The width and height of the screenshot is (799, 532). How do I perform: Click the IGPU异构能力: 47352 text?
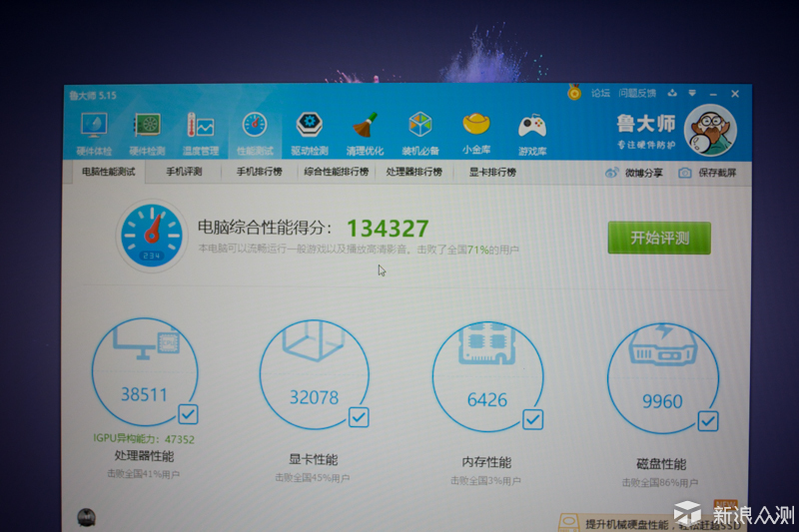point(144,439)
